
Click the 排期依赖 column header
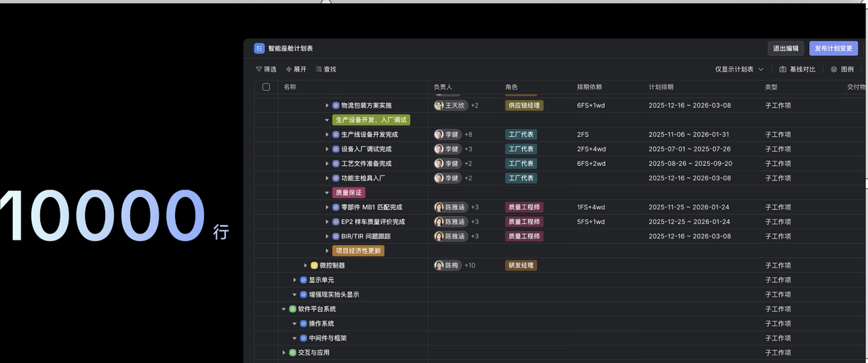(x=589, y=87)
